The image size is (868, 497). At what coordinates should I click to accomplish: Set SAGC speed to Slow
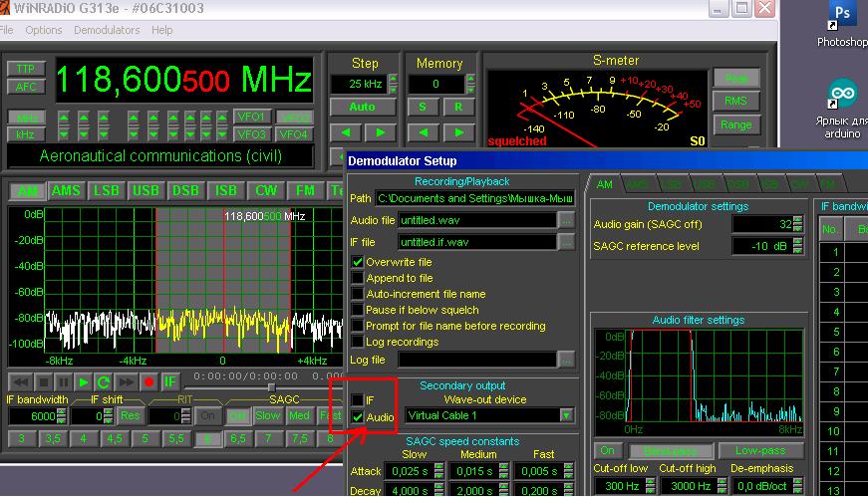click(x=267, y=416)
